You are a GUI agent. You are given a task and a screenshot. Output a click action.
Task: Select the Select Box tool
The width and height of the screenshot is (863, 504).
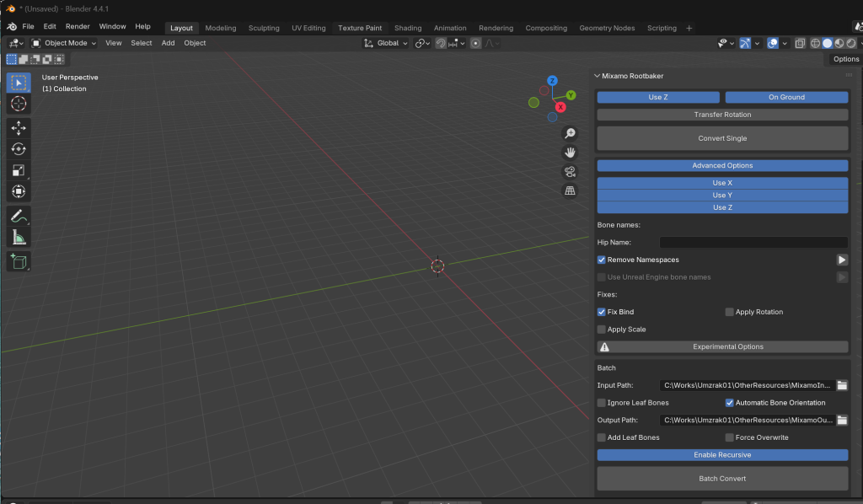pos(19,83)
